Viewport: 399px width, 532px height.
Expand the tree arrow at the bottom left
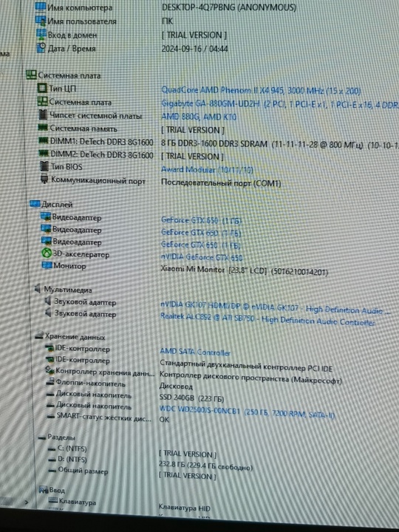pyautogui.click(x=27, y=502)
